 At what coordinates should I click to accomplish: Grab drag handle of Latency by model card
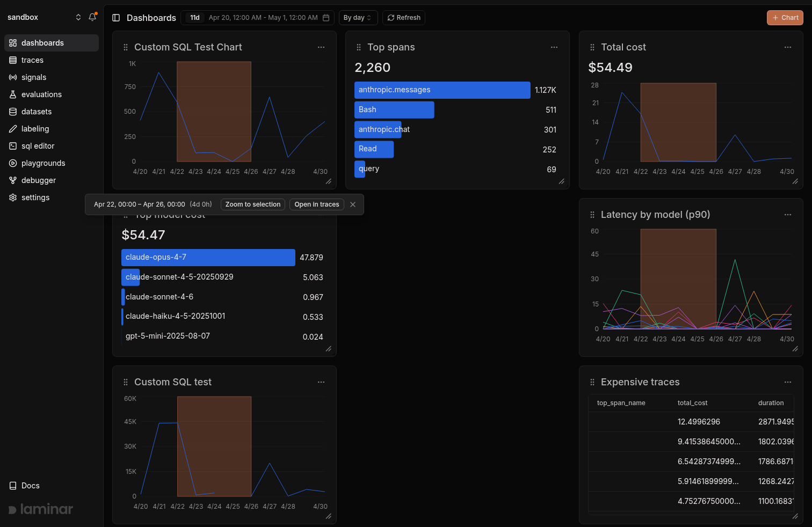click(592, 215)
